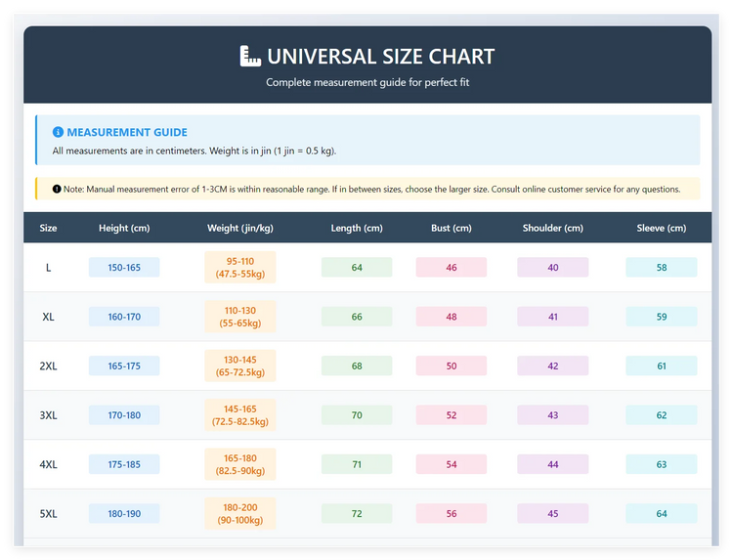
Task: Select the teal sleeve badge showing 64
Action: tap(662, 514)
